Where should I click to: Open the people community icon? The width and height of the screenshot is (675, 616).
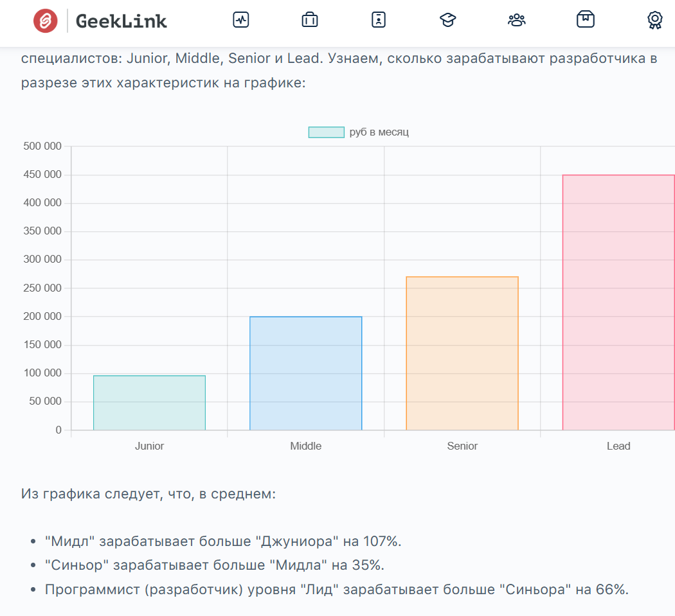tap(516, 20)
